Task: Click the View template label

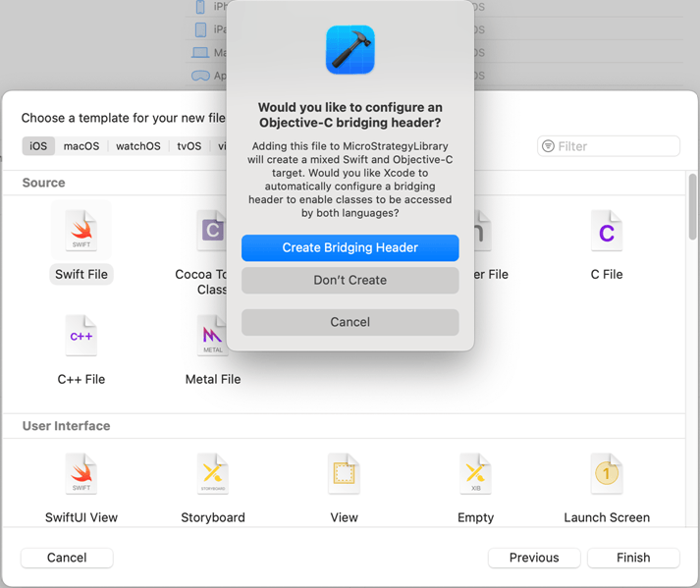Action: [344, 517]
